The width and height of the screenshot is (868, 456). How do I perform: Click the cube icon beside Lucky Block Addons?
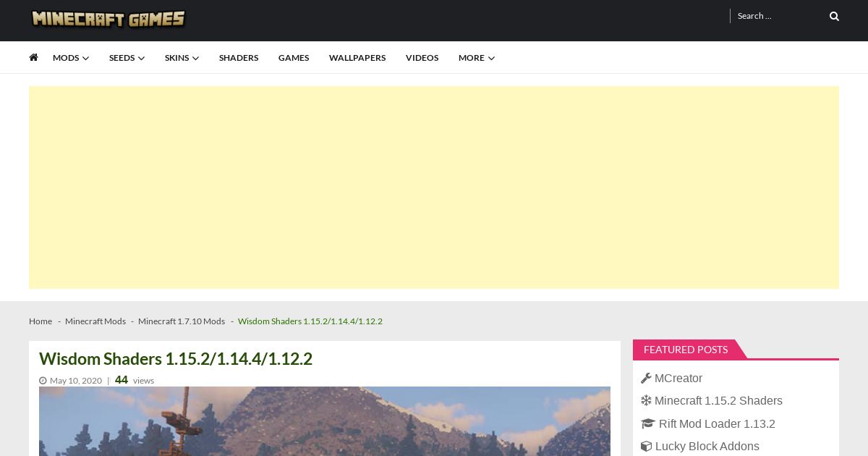pos(646,446)
